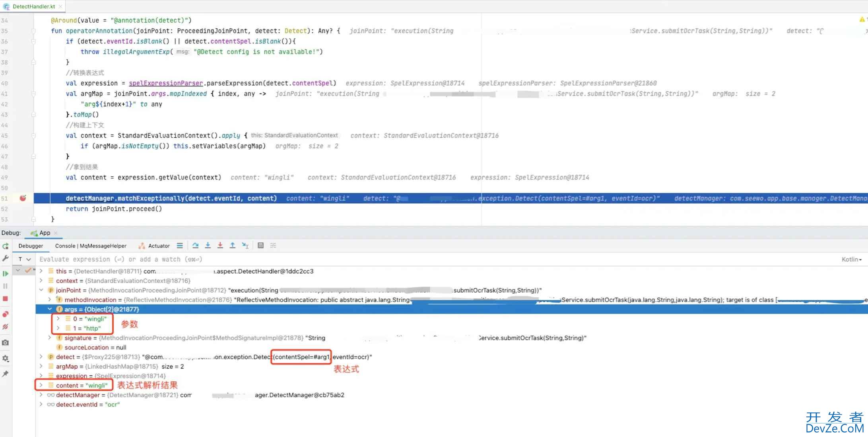Open the thread filter T dropdown
The height and width of the screenshot is (437, 868).
pos(24,259)
